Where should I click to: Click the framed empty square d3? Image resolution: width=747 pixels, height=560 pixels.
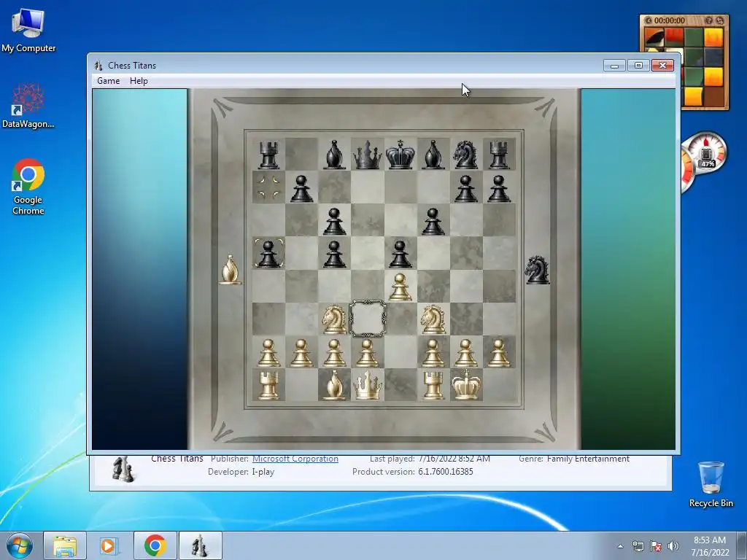[368, 319]
